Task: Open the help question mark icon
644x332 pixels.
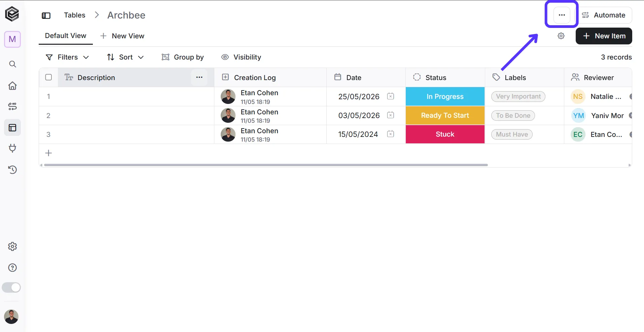Action: click(x=12, y=268)
